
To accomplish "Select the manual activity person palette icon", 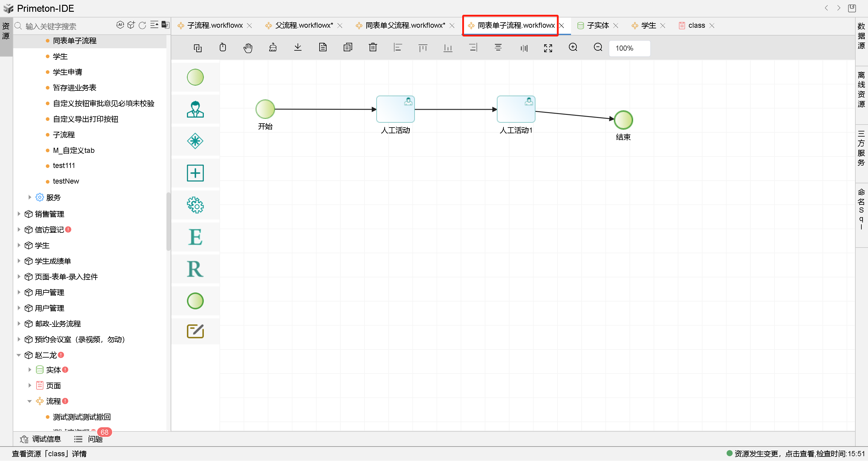I will (195, 109).
